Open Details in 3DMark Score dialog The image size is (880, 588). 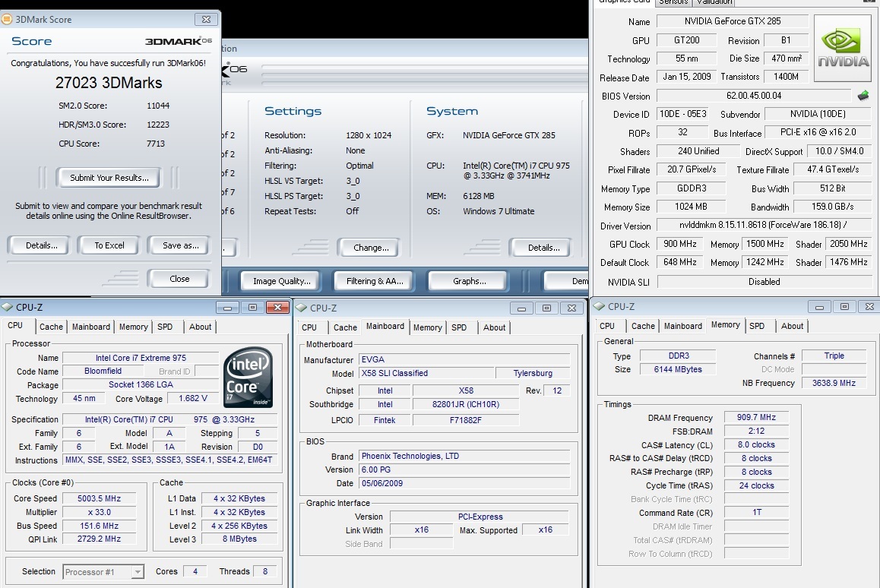tap(42, 245)
